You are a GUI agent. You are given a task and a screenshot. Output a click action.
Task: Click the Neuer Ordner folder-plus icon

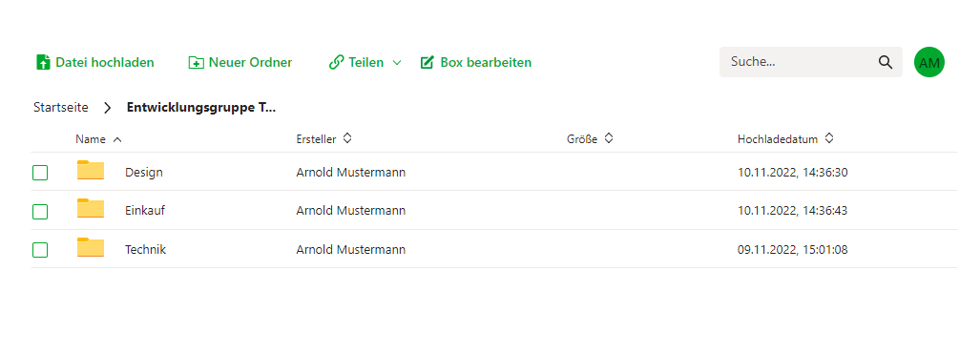(197, 63)
